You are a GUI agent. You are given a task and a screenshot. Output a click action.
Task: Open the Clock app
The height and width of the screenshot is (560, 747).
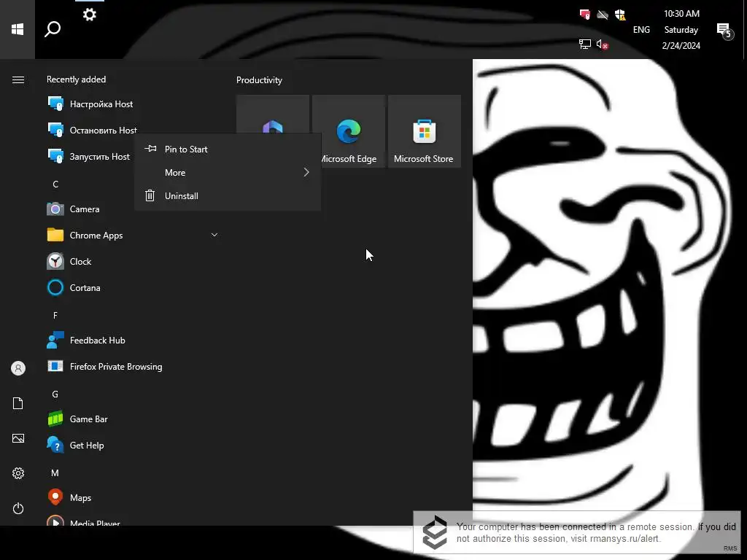tap(133, 262)
